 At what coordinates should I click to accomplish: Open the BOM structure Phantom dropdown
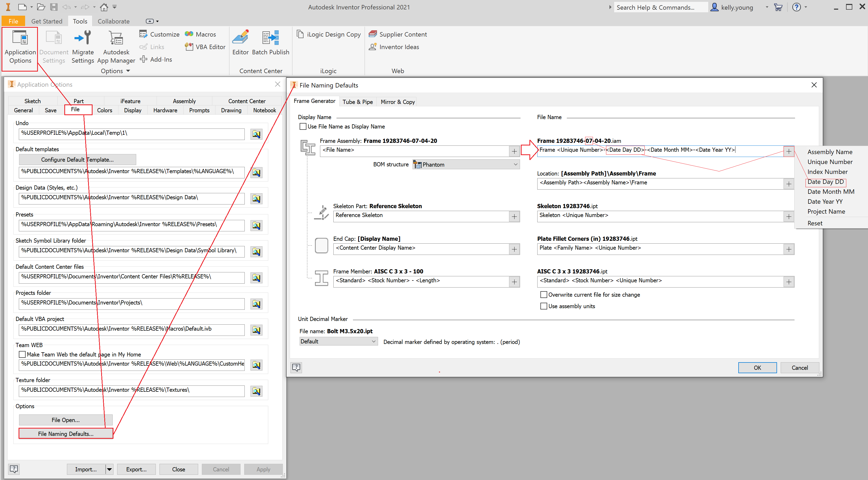(x=466, y=165)
